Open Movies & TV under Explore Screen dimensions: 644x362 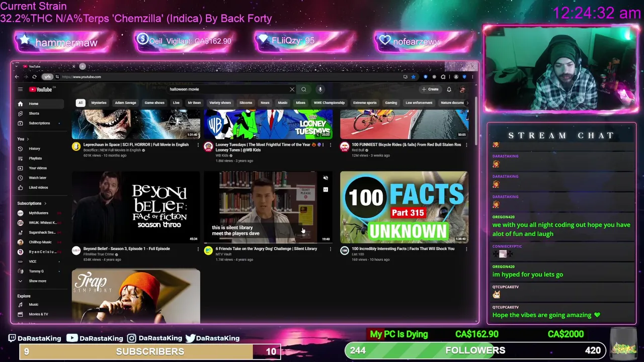tap(39, 314)
